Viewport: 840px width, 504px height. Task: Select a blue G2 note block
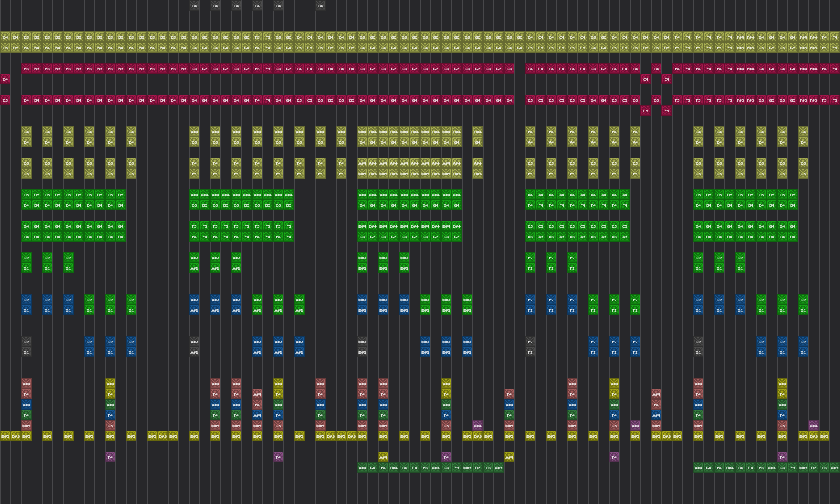point(26,300)
